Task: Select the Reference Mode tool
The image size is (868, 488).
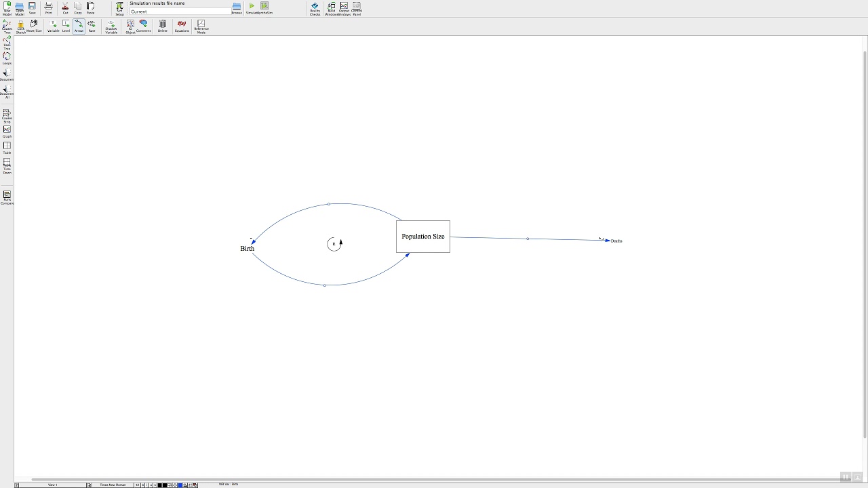Action: 201,26
